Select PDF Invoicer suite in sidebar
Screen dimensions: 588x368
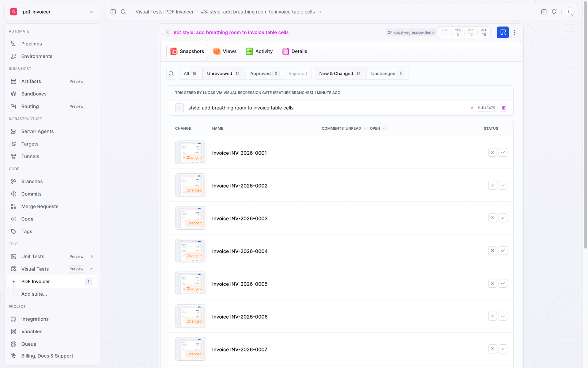tap(52, 282)
